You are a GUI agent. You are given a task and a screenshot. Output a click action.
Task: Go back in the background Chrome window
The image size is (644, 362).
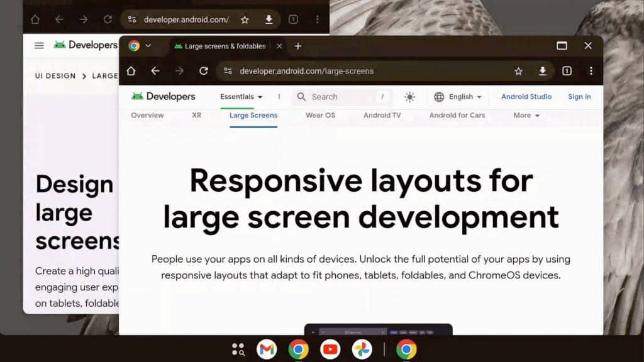60,19
